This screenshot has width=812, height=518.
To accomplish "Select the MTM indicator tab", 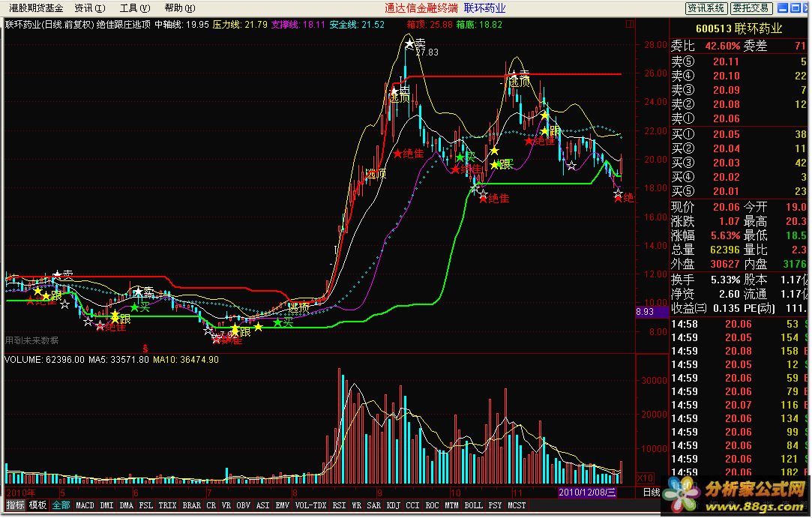I will coord(451,505).
